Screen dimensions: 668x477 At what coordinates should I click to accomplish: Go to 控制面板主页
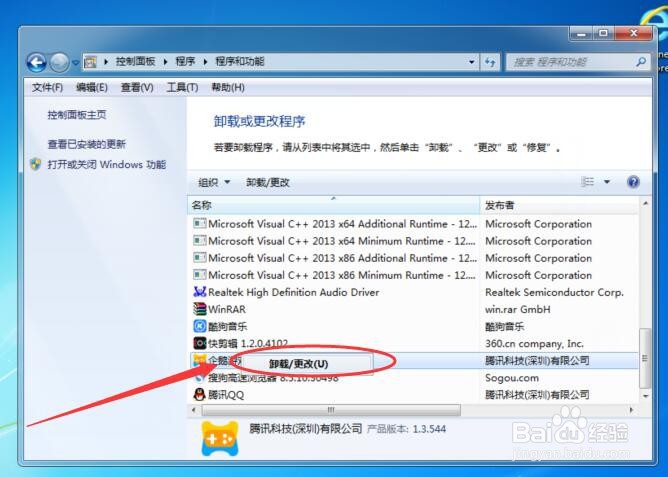77,115
